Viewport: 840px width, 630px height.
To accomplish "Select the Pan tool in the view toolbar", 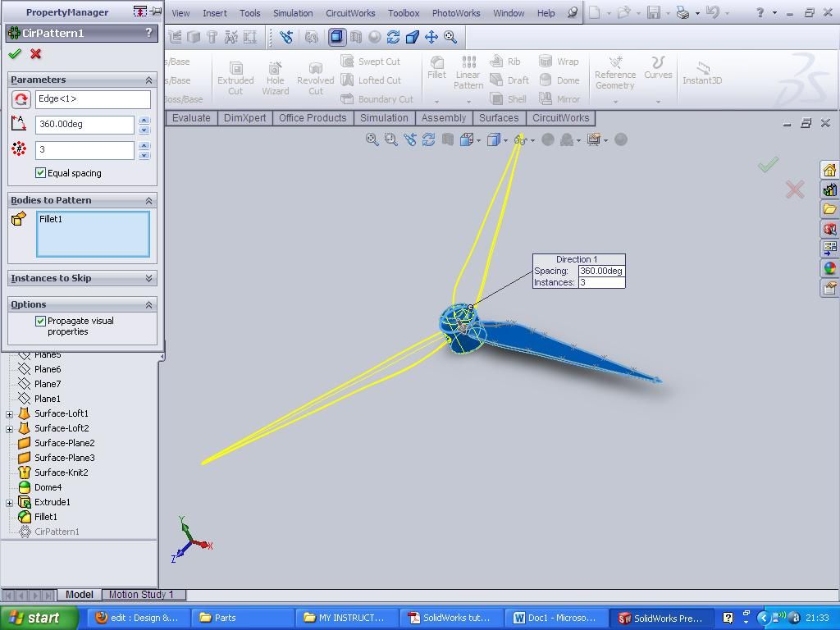I will pos(431,37).
